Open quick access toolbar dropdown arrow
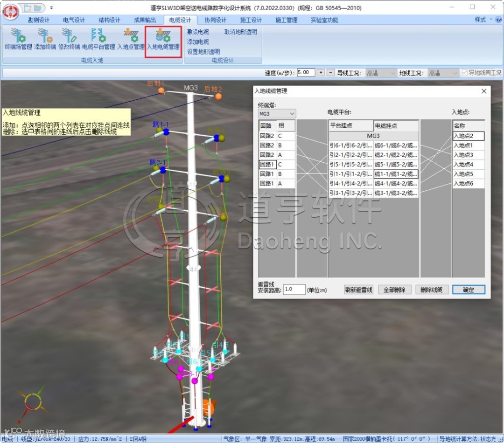This screenshot has height=443, width=504. click(x=51, y=8)
